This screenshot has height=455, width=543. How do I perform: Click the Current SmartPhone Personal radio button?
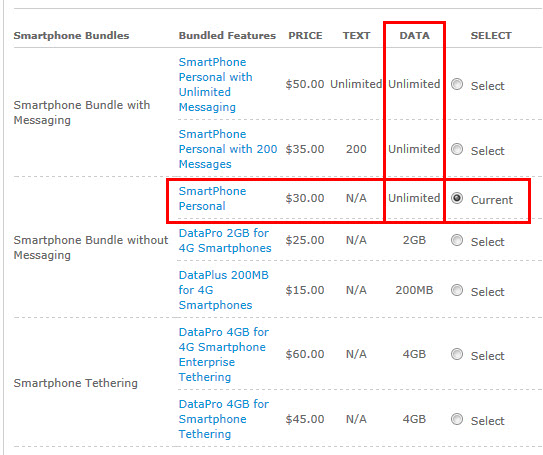(457, 198)
